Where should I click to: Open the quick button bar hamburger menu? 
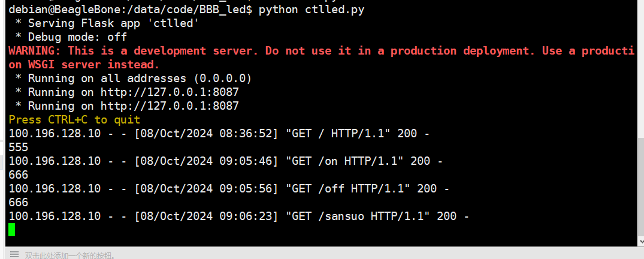tap(14, 254)
